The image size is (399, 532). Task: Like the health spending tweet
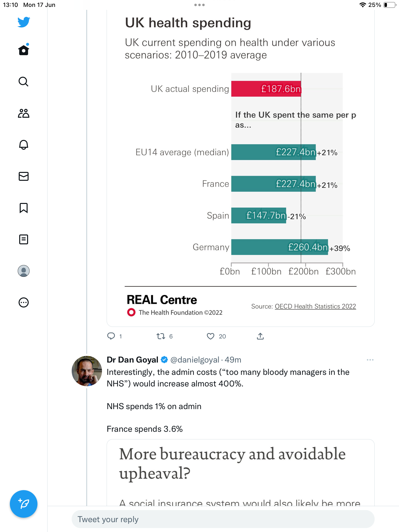tap(211, 336)
